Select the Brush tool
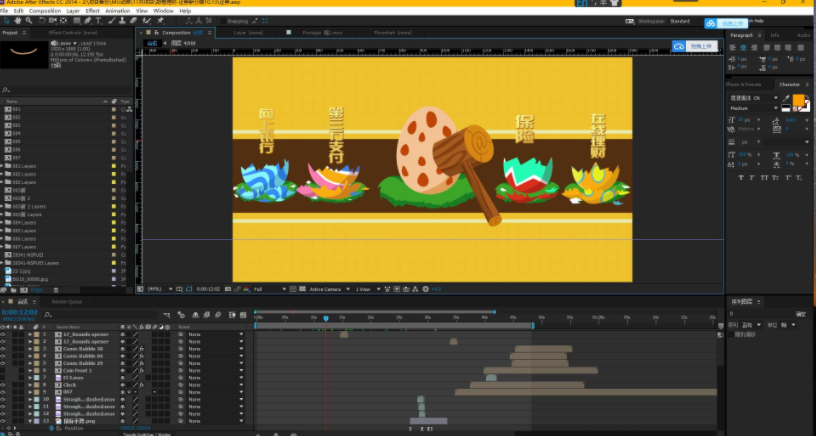This screenshot has width=816, height=436. coord(111,21)
